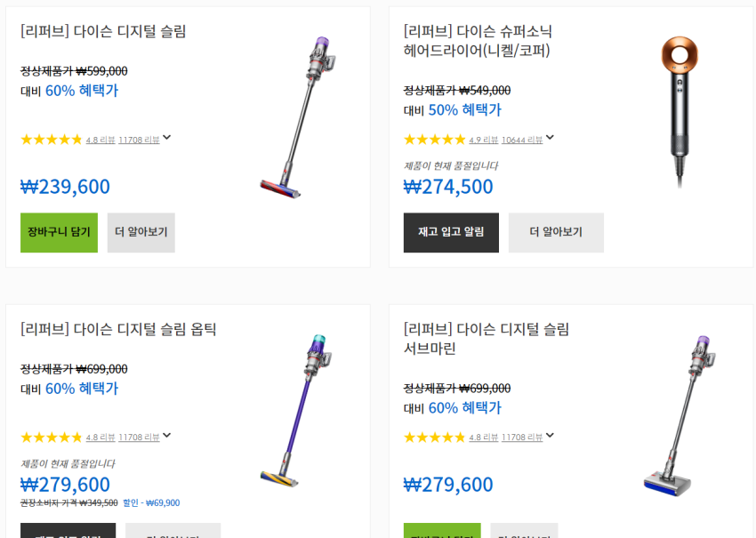Open the 다이슨 디지털 슬림 옵틱 title

118,330
